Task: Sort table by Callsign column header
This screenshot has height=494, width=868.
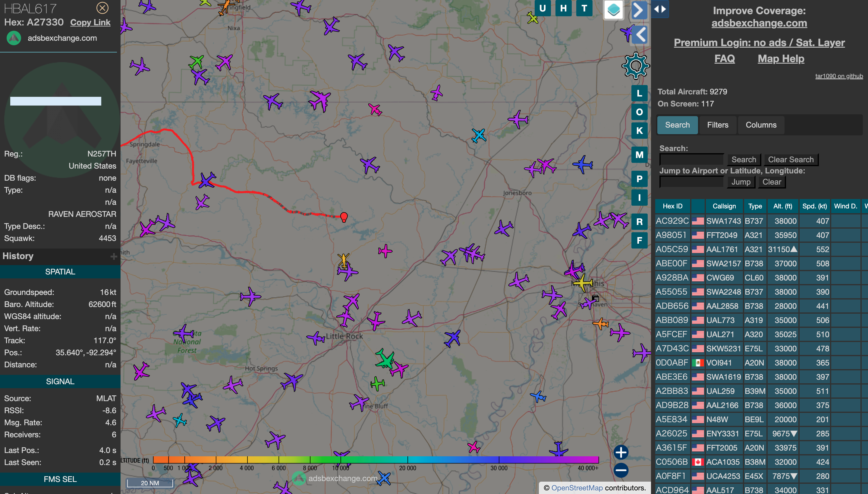Action: pyautogui.click(x=724, y=206)
